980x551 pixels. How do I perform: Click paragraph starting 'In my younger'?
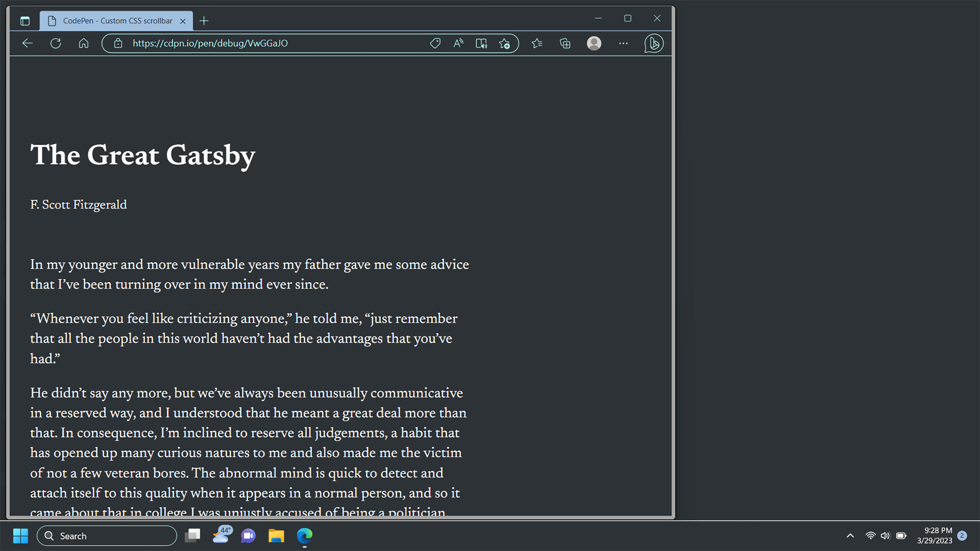click(x=250, y=275)
